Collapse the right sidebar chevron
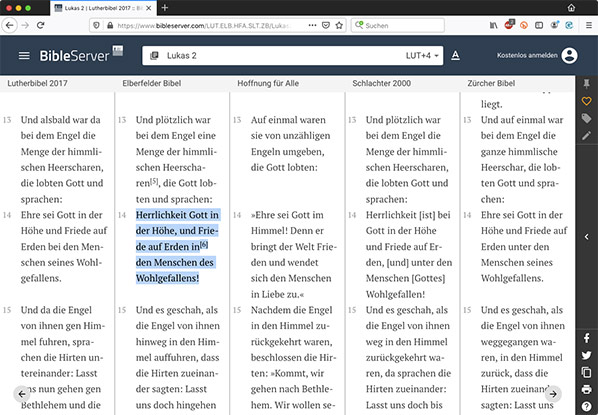 (x=587, y=237)
